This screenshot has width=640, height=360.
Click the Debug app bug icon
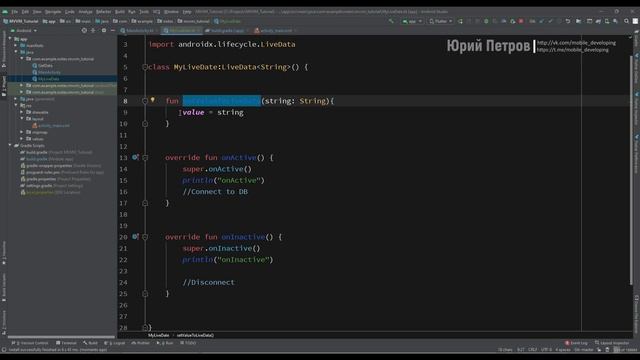pos(486,21)
